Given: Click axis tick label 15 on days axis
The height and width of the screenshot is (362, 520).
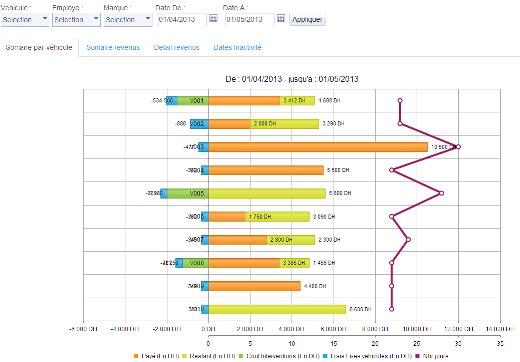Looking at the screenshot, I should click(333, 344).
